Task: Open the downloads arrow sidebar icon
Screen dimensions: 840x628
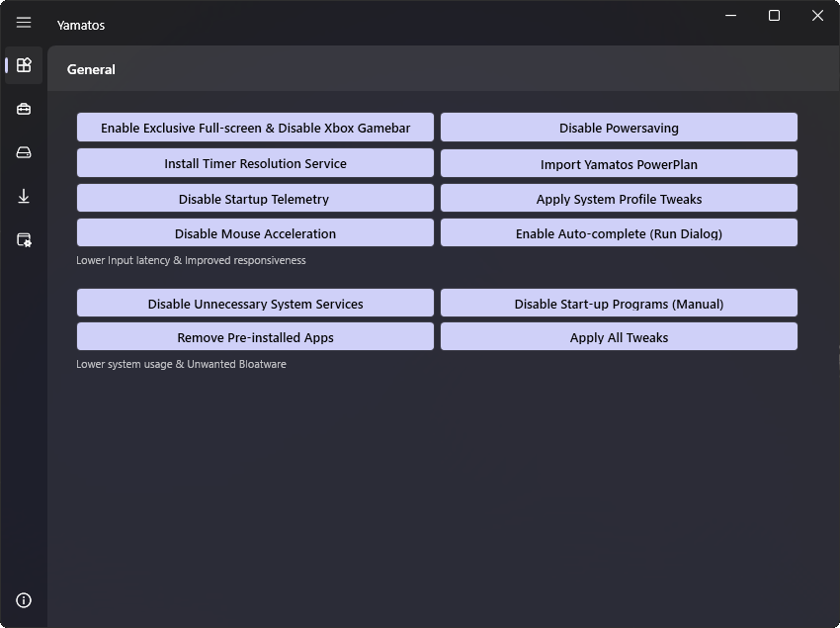Action: click(24, 196)
